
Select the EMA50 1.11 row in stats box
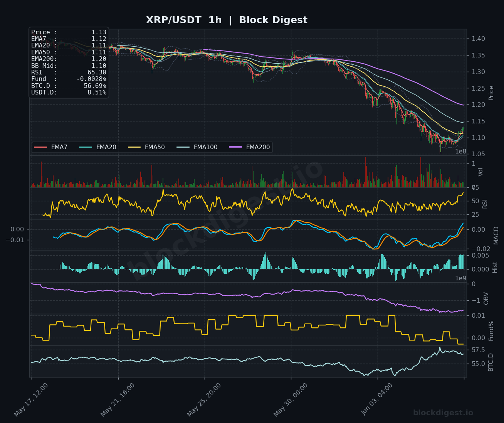tap(69, 52)
